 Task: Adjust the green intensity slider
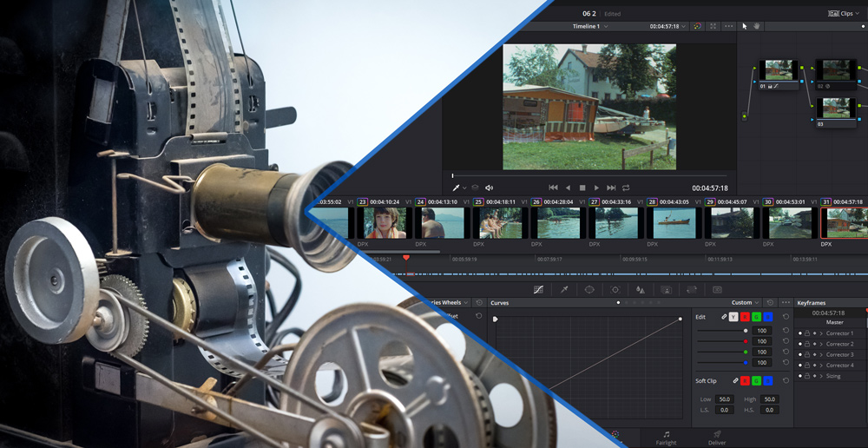pyautogui.click(x=722, y=352)
